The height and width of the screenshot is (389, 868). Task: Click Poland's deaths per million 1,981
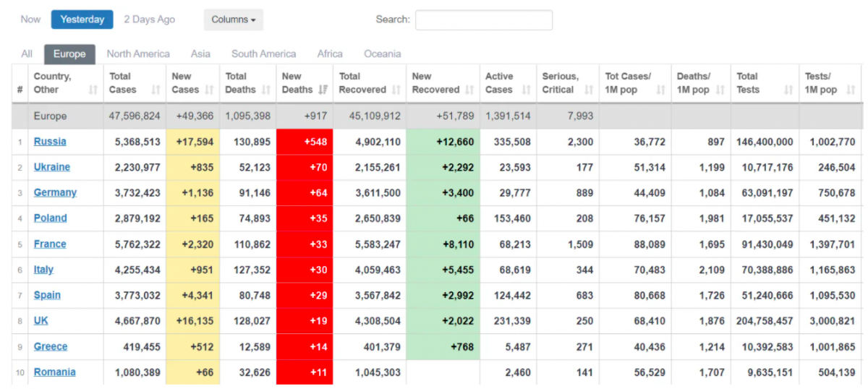[711, 218]
